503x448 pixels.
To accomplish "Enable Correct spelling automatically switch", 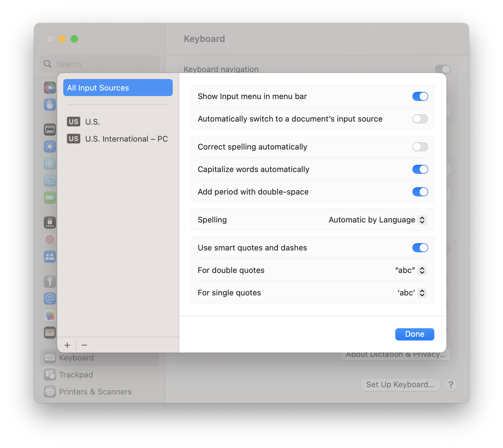I will [420, 147].
